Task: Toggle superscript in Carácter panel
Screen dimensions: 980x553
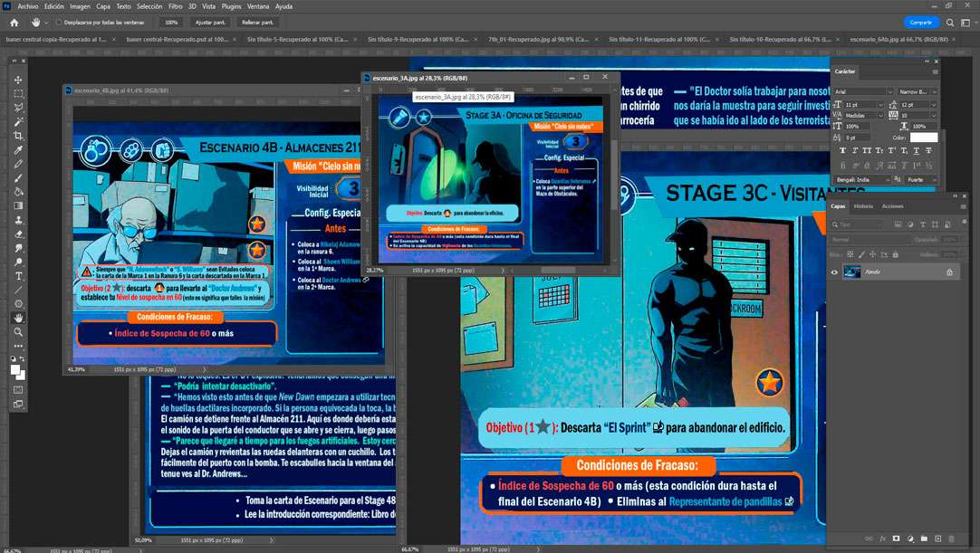Action: 892,150
